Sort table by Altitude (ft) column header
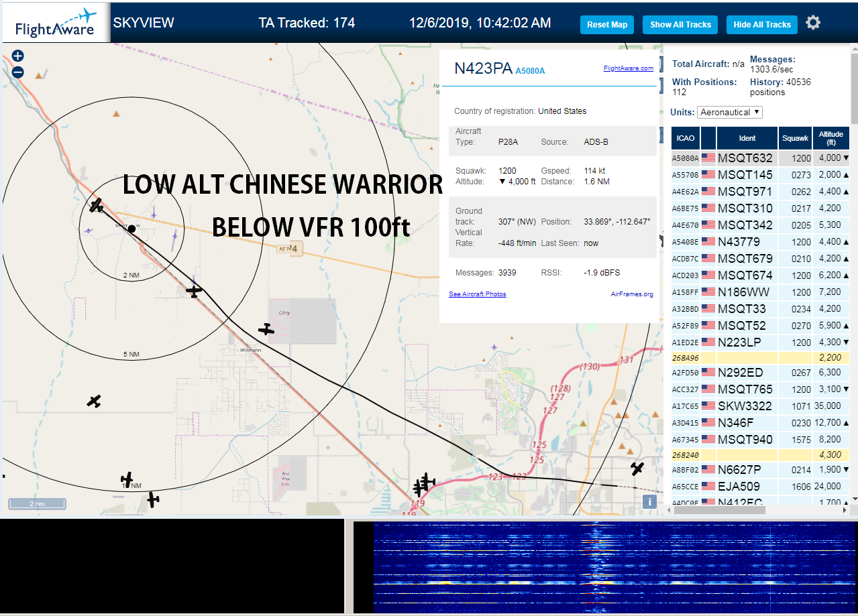 (x=830, y=138)
